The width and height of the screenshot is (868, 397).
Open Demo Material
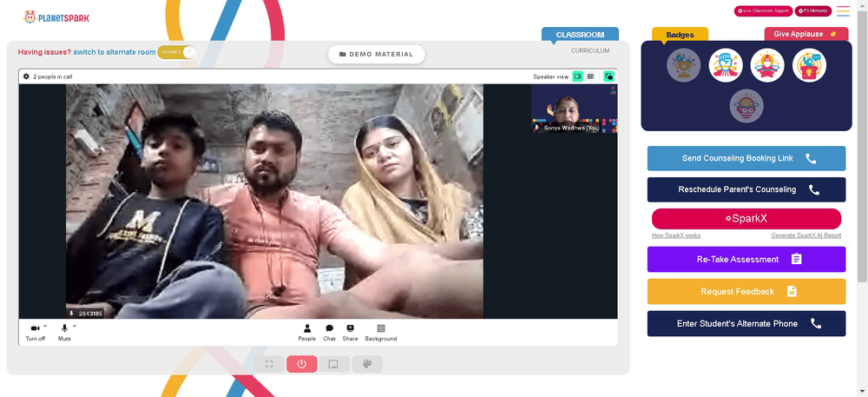(377, 54)
